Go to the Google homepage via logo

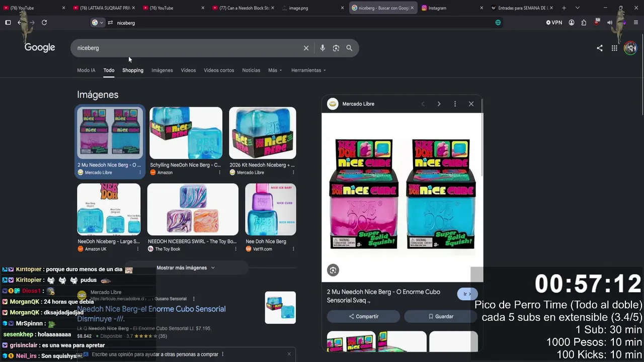point(40,48)
